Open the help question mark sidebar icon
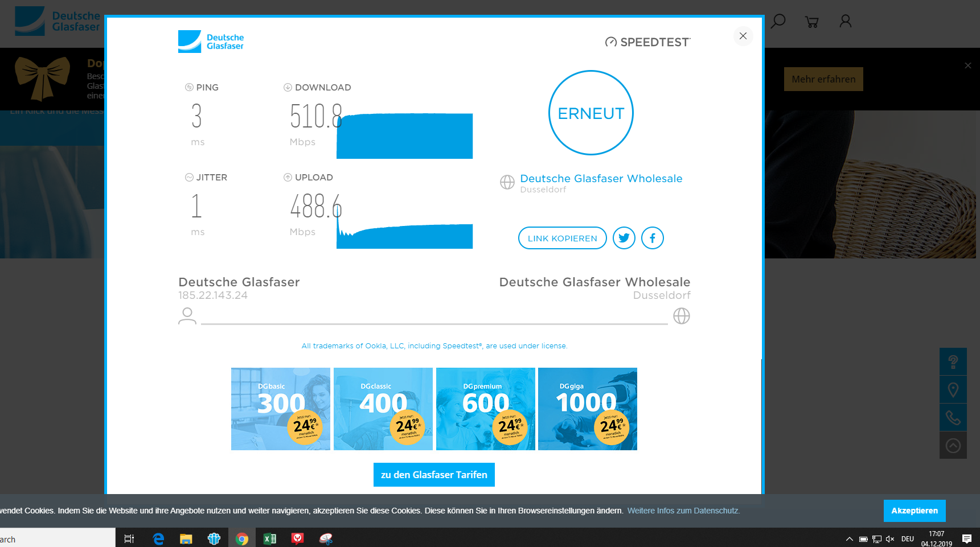 (953, 361)
